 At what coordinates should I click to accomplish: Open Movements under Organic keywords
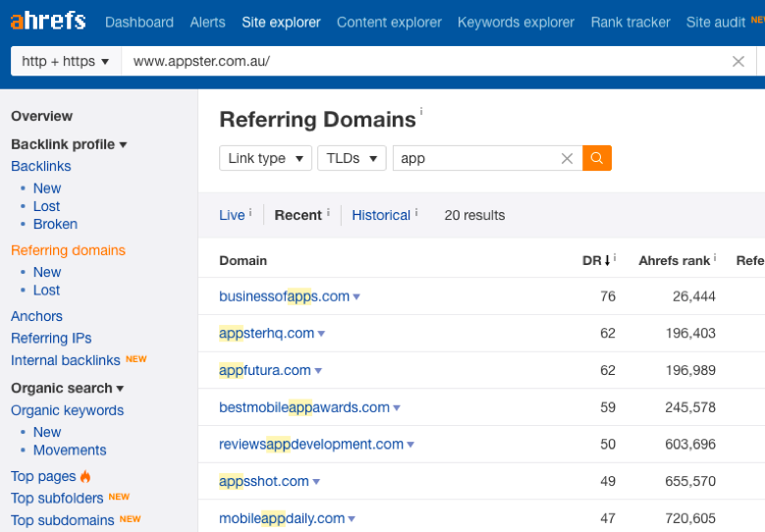point(70,451)
